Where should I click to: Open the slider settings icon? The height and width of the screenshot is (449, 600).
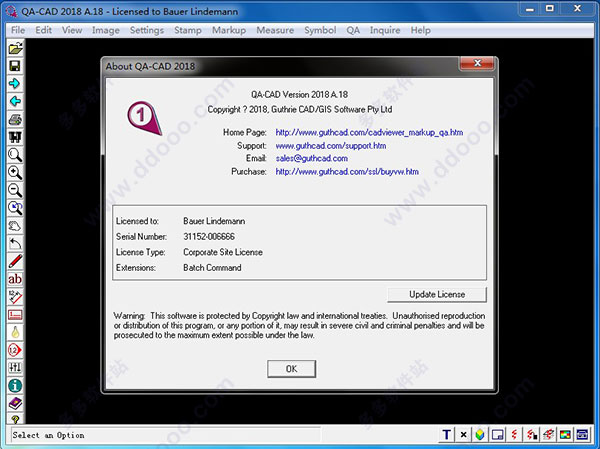[15, 367]
